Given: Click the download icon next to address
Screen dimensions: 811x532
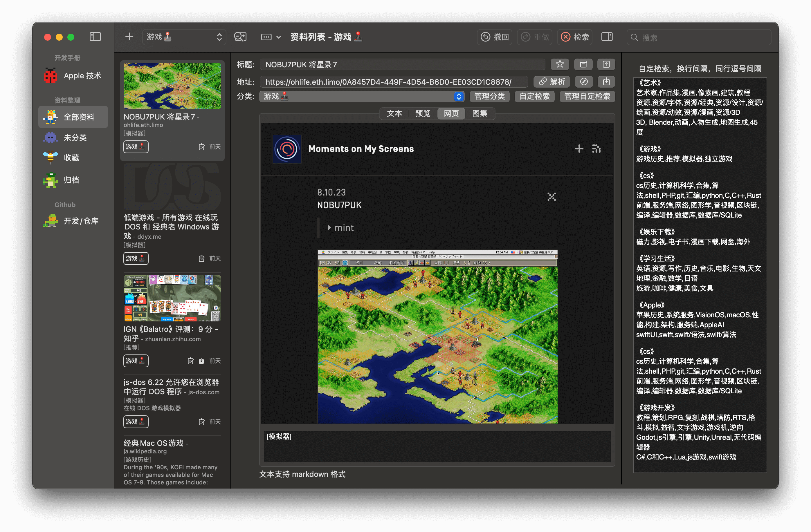Looking at the screenshot, I should pyautogui.click(x=606, y=82).
